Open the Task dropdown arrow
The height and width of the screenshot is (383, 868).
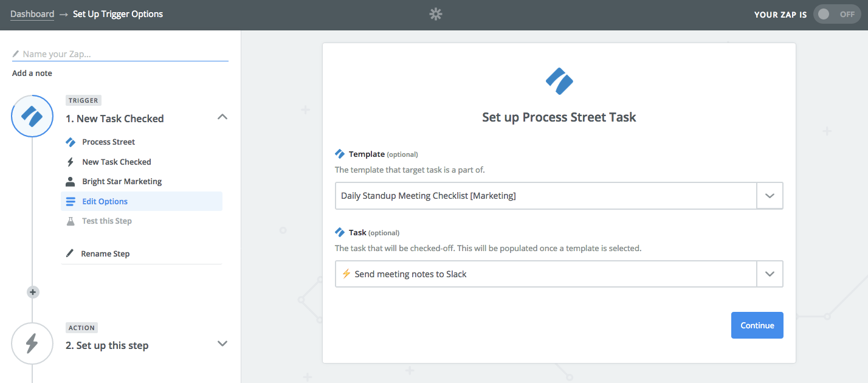[770, 274]
